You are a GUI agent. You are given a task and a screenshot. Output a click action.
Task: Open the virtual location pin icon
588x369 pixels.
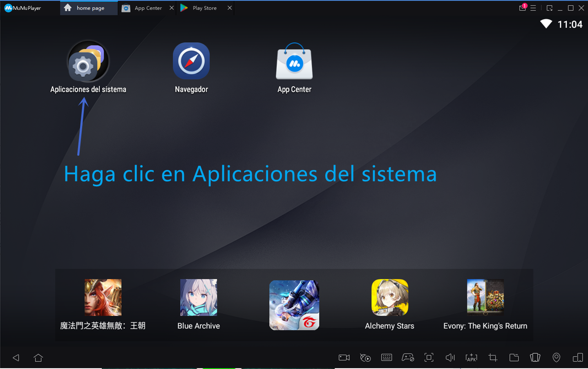pyautogui.click(x=556, y=358)
